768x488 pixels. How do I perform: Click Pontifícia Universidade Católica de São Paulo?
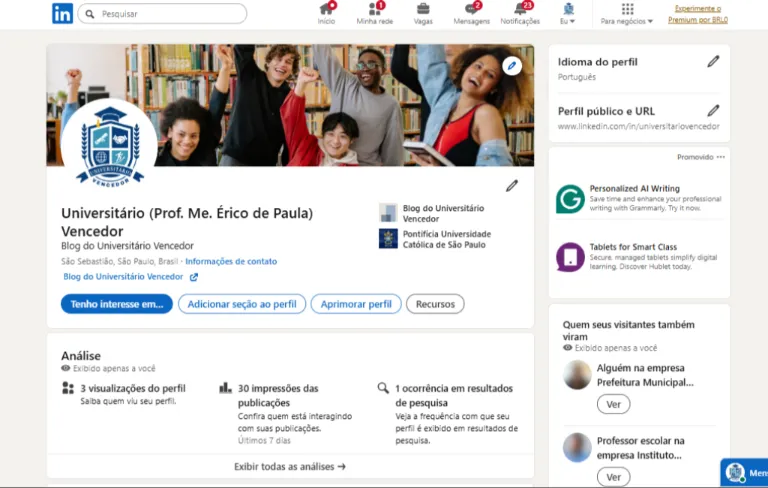pos(447,239)
